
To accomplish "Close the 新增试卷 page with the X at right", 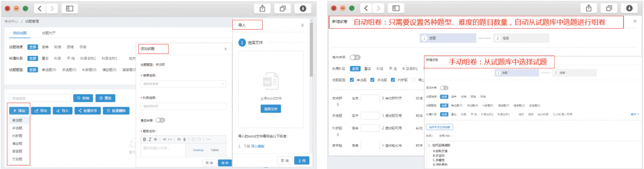I will (635, 21).
